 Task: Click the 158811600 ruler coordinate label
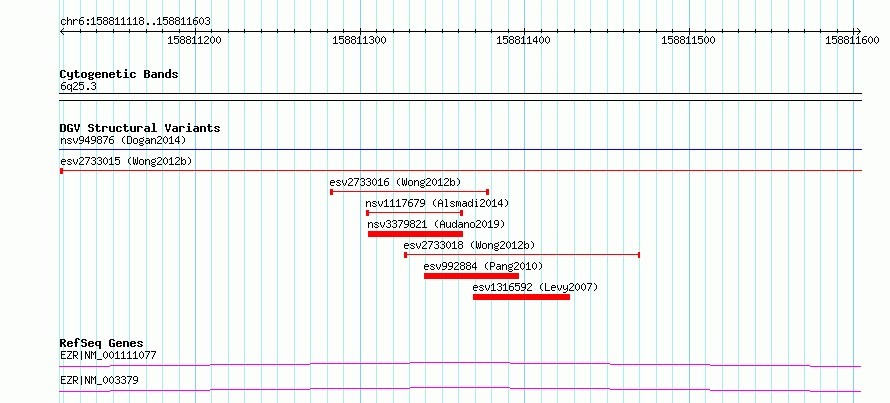852,40
